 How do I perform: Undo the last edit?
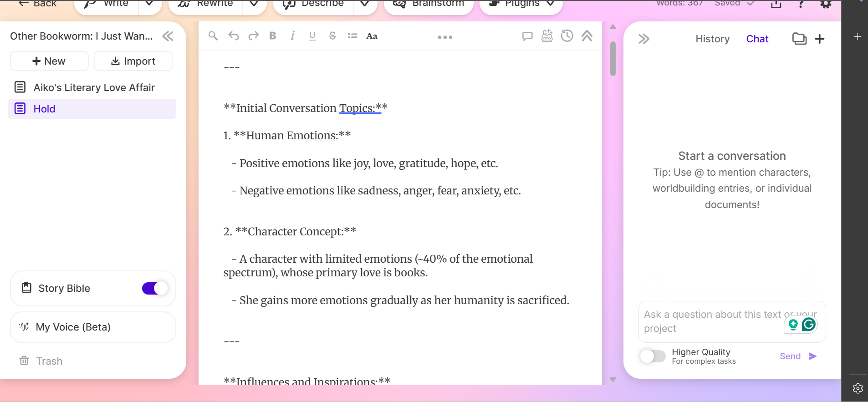(x=234, y=36)
